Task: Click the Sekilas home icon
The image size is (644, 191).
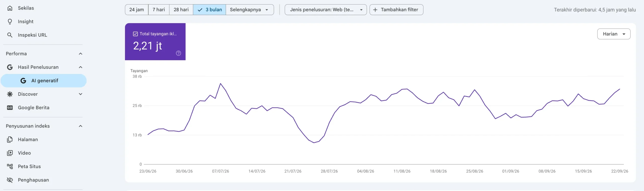Action: coord(10,8)
